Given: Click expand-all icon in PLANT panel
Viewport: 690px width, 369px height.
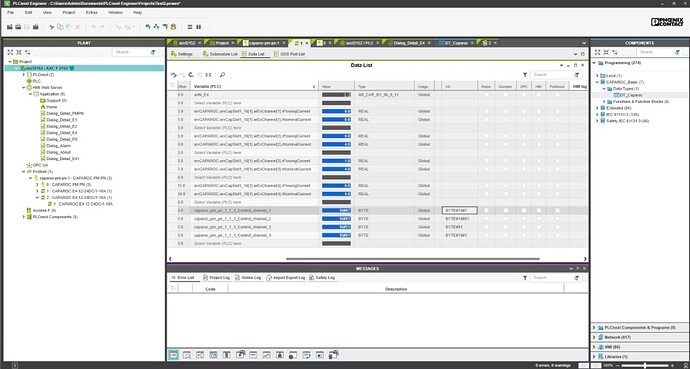Looking at the screenshot, I should click(10, 52).
